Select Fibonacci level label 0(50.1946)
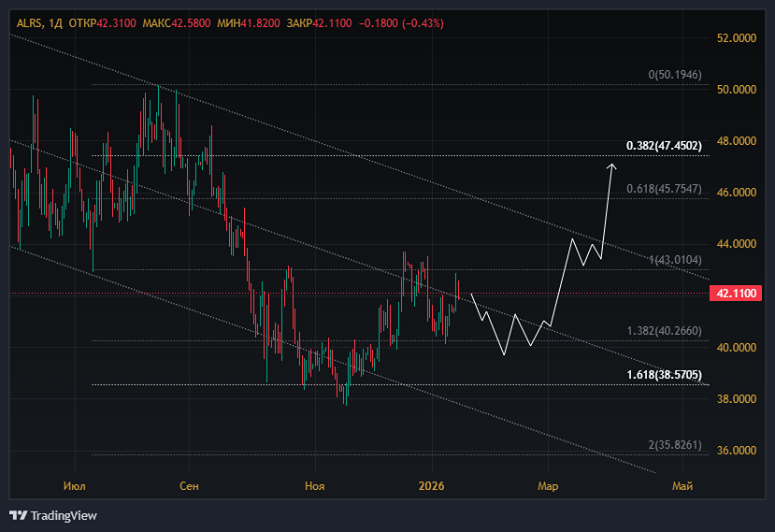 [x=675, y=75]
